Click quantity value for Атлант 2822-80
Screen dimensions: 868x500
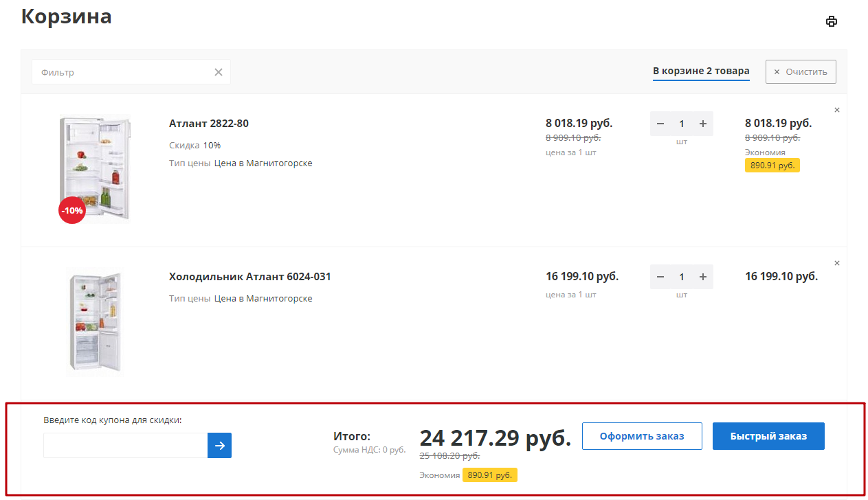[682, 124]
